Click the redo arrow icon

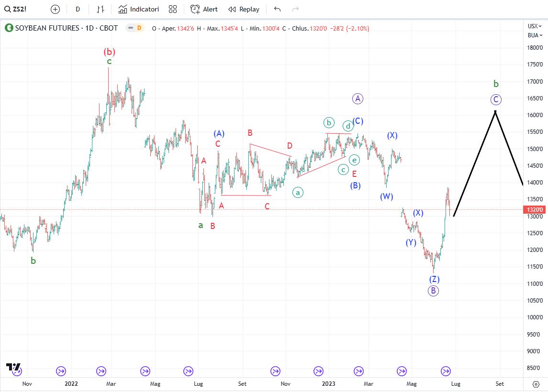click(x=295, y=10)
